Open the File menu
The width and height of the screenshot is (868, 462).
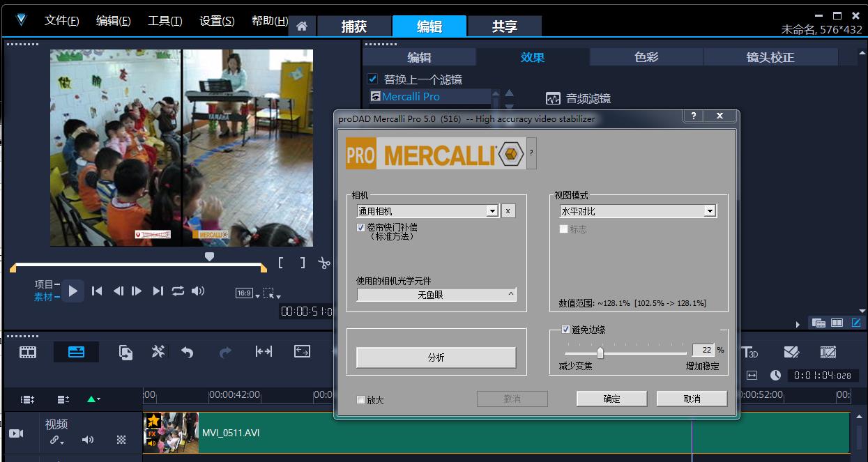click(61, 21)
